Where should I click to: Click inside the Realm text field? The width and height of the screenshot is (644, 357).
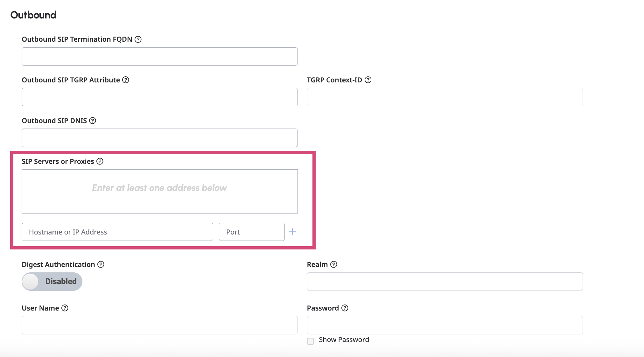(x=444, y=282)
